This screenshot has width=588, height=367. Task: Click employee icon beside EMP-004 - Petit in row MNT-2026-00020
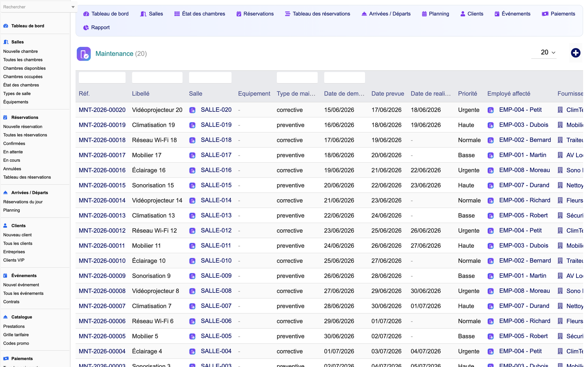[x=491, y=110]
